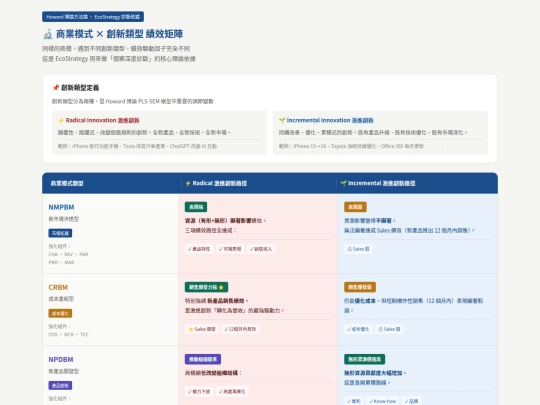Viewport: 540px width, 405px height.
Task: Click the PLS-SEM description line
Action: [x=133, y=101]
